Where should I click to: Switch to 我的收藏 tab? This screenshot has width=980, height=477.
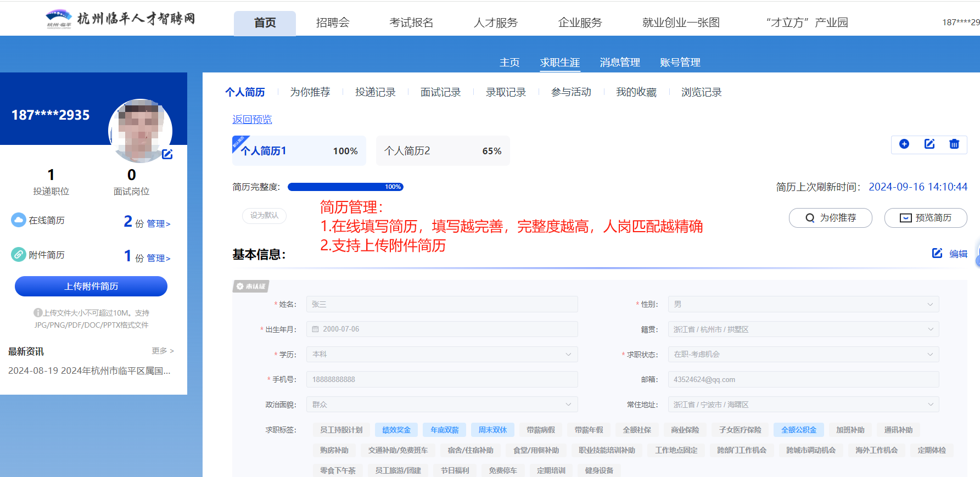pyautogui.click(x=636, y=92)
